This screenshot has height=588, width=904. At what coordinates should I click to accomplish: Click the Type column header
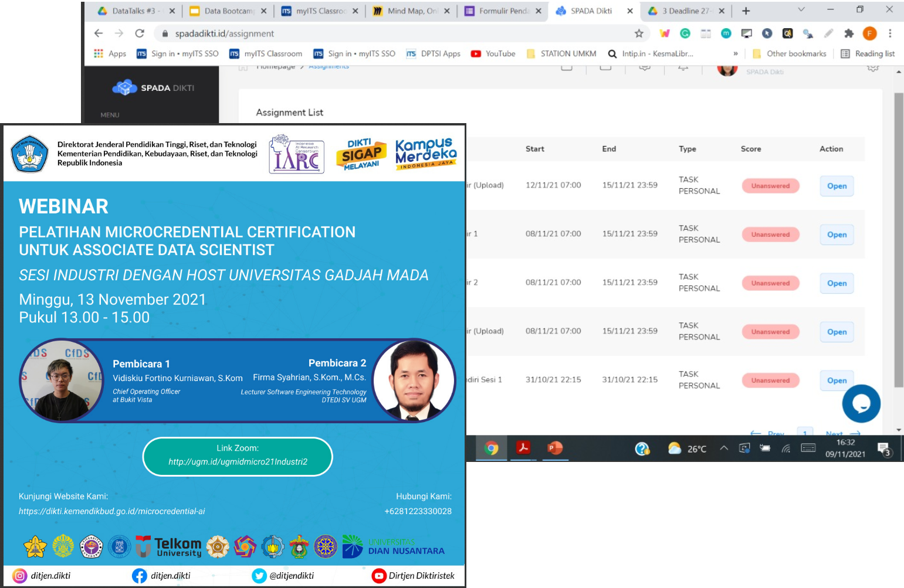tap(688, 149)
